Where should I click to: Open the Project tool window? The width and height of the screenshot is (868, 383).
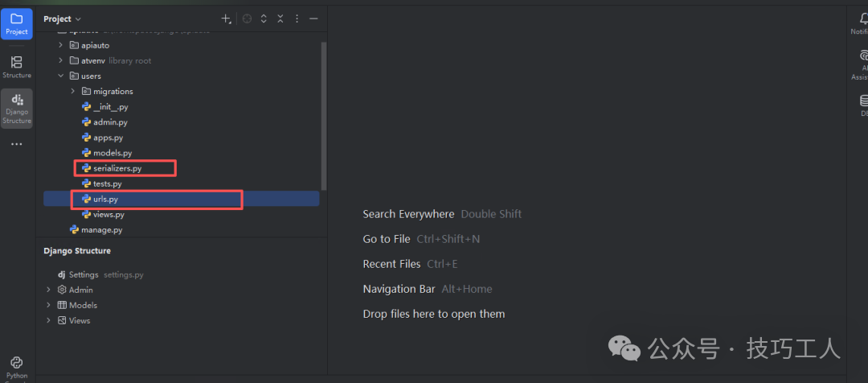click(x=16, y=23)
